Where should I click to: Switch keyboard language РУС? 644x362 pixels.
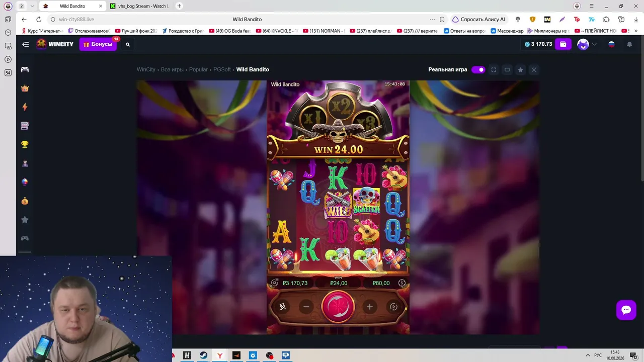coord(598,355)
